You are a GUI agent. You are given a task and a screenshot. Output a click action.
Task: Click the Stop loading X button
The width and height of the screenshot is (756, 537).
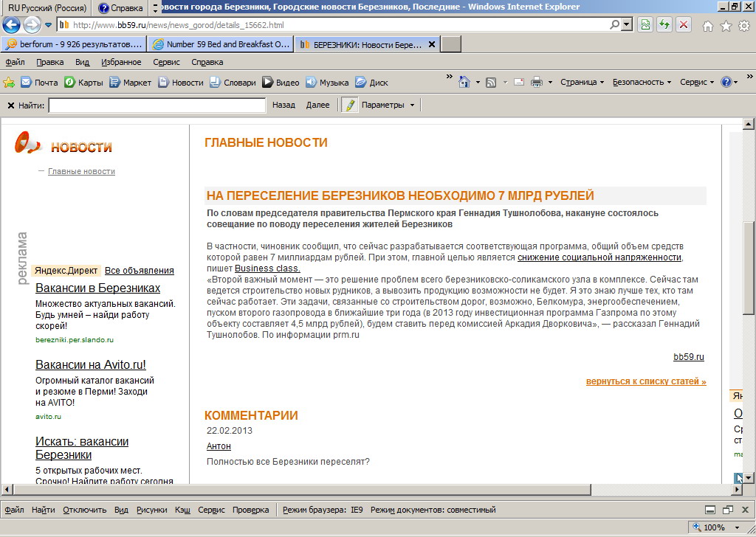point(684,25)
